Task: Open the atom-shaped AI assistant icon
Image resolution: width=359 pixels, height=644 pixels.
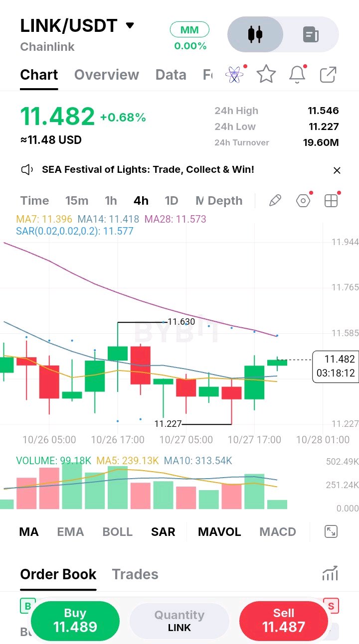Action: 234,75
